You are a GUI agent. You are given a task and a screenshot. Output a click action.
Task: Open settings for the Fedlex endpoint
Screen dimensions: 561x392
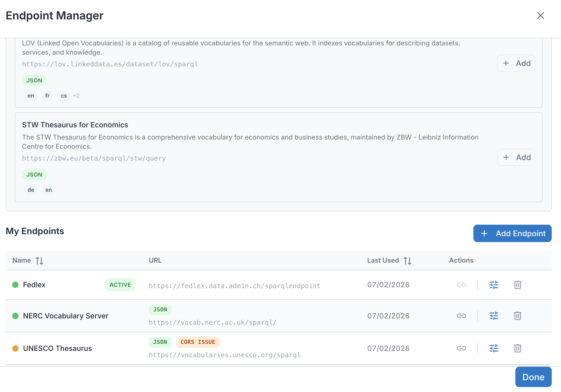tap(493, 285)
